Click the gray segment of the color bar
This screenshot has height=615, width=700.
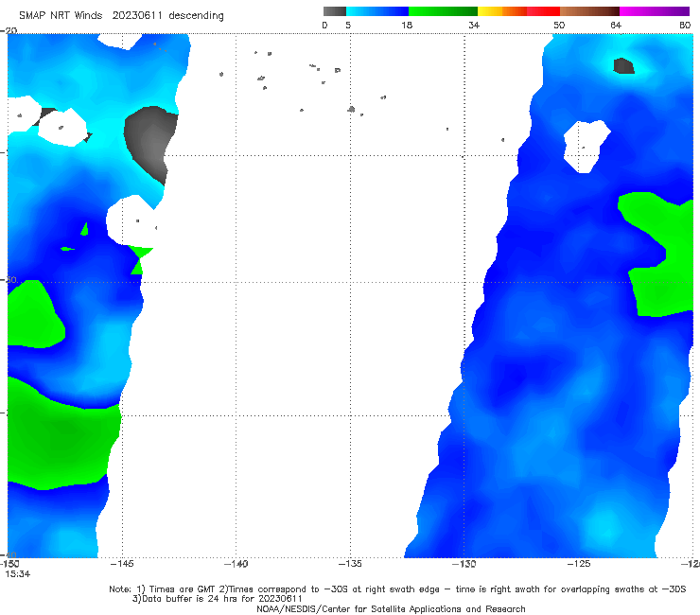pos(334,11)
